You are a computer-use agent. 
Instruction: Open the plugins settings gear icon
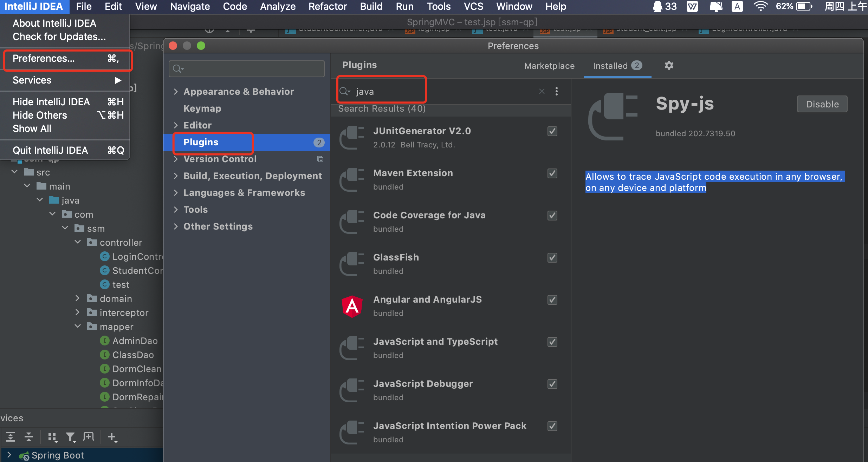pyautogui.click(x=669, y=65)
